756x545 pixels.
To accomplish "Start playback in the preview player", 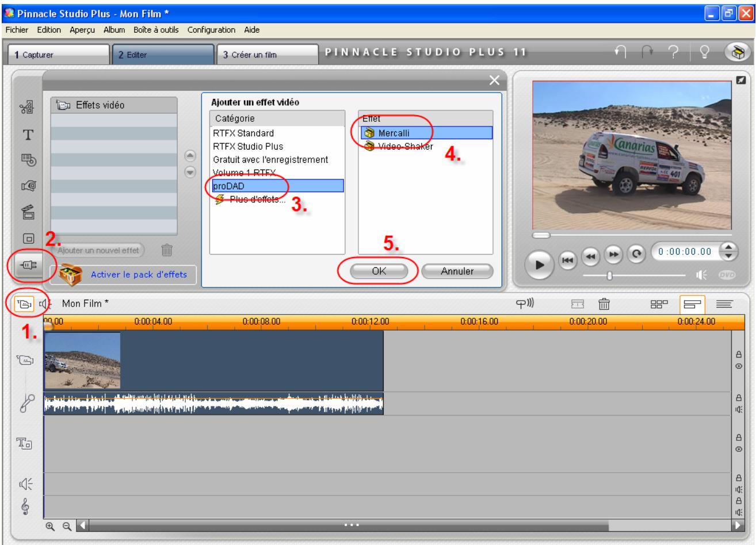I will (540, 264).
